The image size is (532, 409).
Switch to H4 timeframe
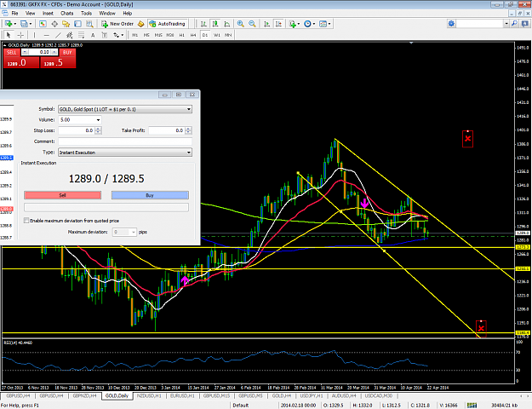coord(193,35)
